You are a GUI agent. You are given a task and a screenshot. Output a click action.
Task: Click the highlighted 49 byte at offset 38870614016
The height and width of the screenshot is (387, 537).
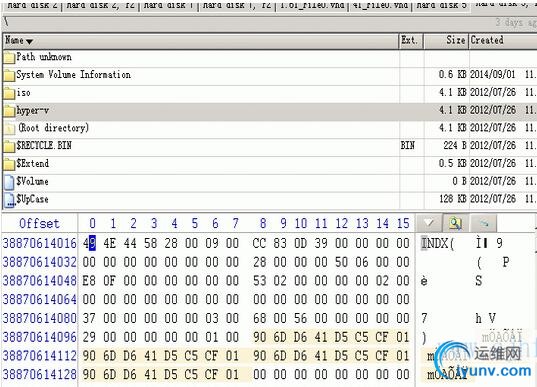pyautogui.click(x=89, y=244)
